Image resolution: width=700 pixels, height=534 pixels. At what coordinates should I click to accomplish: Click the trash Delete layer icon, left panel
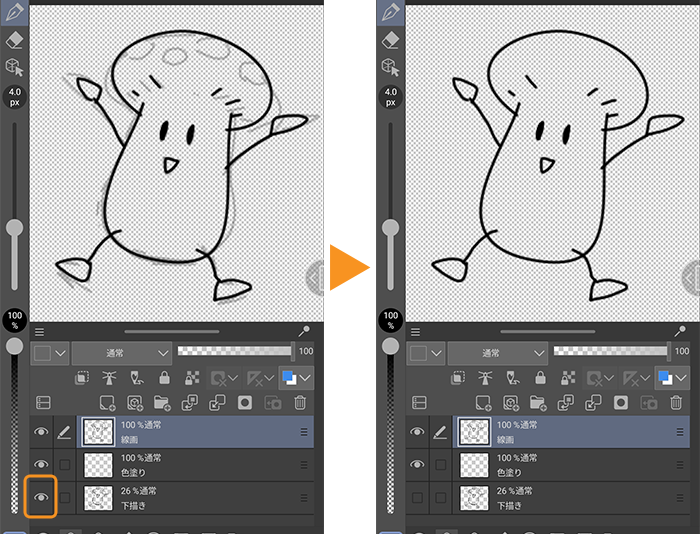click(x=300, y=402)
